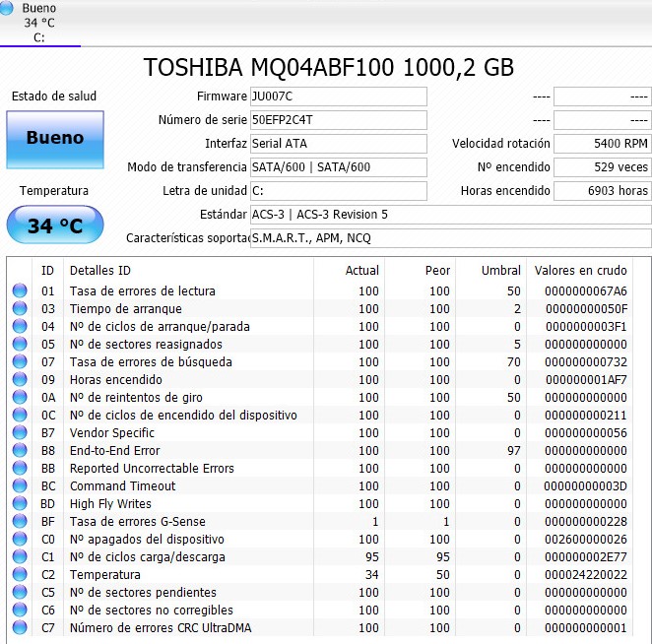Click the status icon for row C1

20,556
